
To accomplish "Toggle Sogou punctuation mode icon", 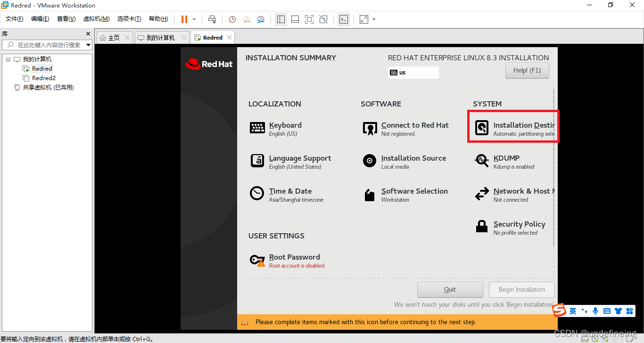I will (584, 311).
